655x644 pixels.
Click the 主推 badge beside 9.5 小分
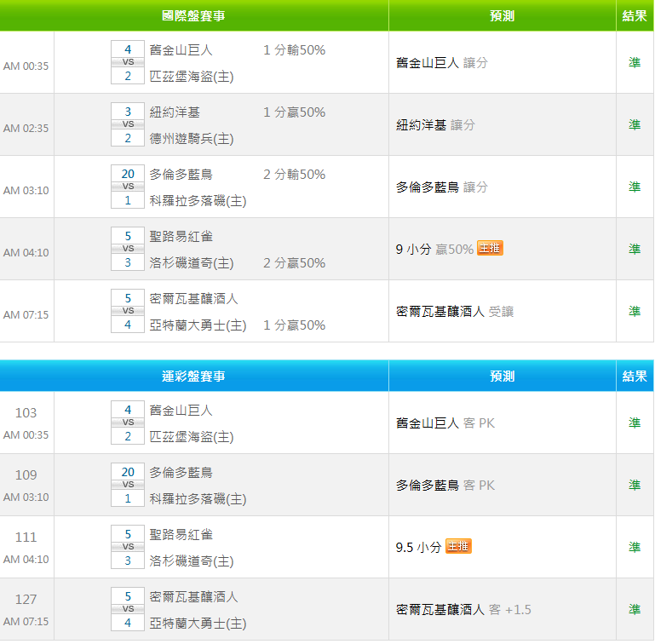click(x=458, y=546)
